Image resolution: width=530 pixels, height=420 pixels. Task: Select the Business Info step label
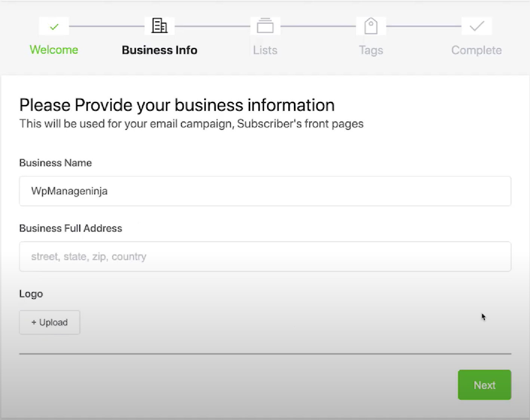point(159,49)
